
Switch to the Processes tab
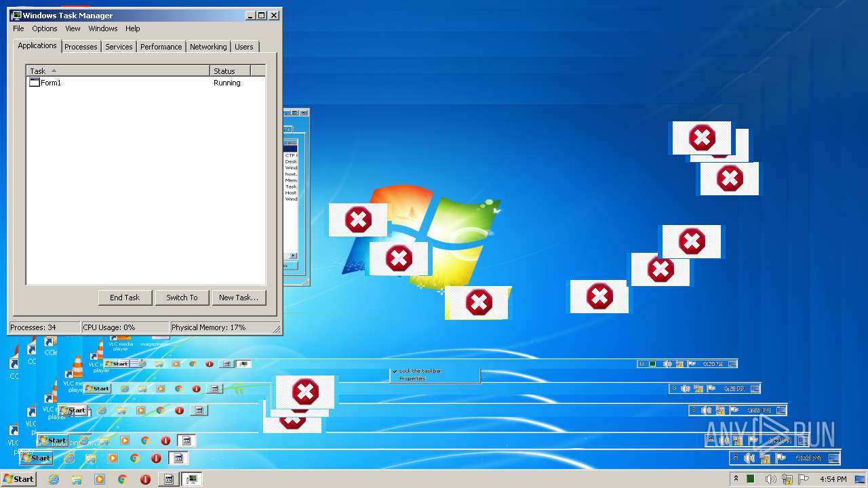click(81, 47)
